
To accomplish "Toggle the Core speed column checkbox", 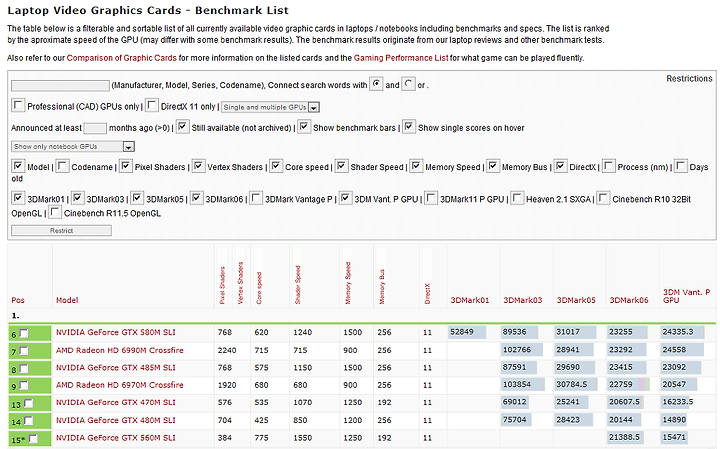I will [276, 166].
